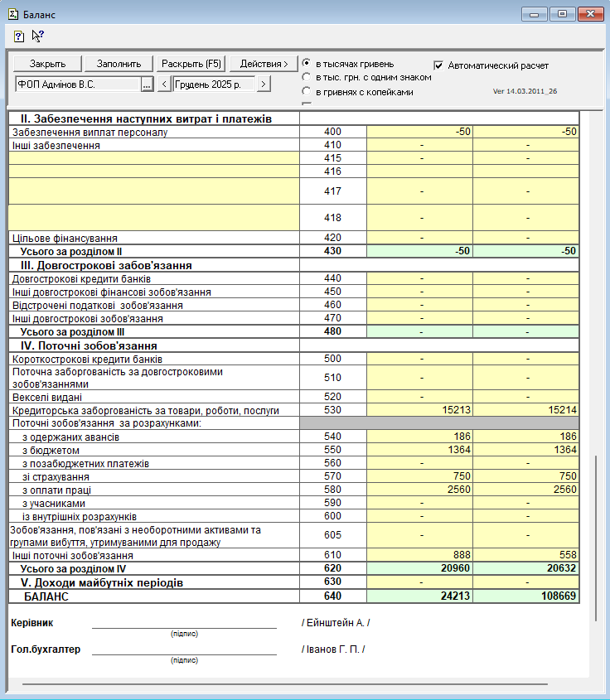
Task: Click the Грудень 2025 р. period field
Action: 214,84
